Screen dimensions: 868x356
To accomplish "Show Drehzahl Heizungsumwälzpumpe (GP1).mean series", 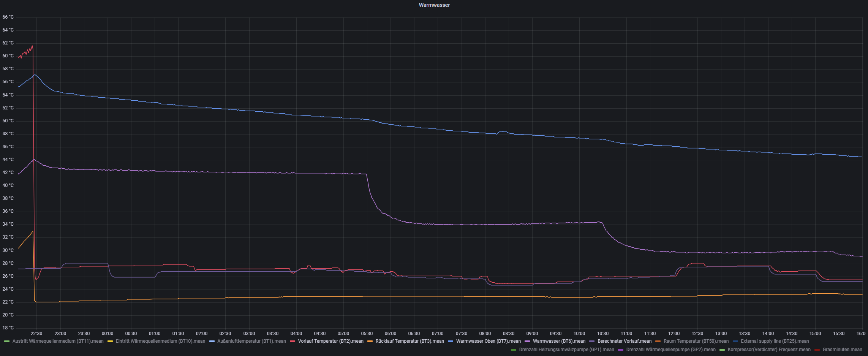I will pos(566,350).
